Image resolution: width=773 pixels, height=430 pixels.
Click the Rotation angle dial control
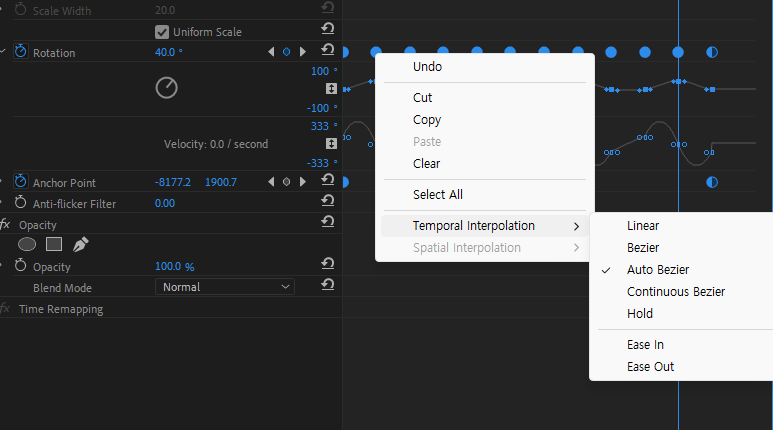(166, 88)
